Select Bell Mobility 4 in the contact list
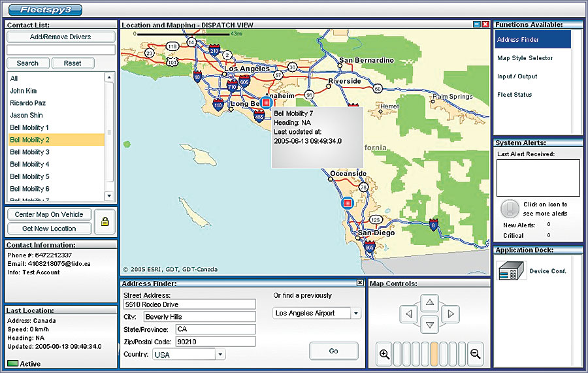 click(56, 164)
